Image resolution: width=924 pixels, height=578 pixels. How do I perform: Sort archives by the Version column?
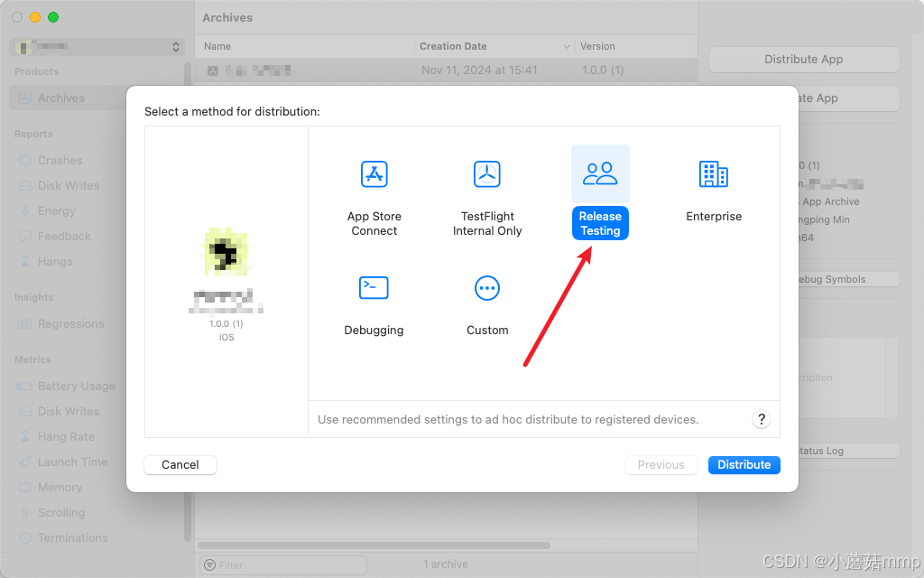[x=636, y=46]
